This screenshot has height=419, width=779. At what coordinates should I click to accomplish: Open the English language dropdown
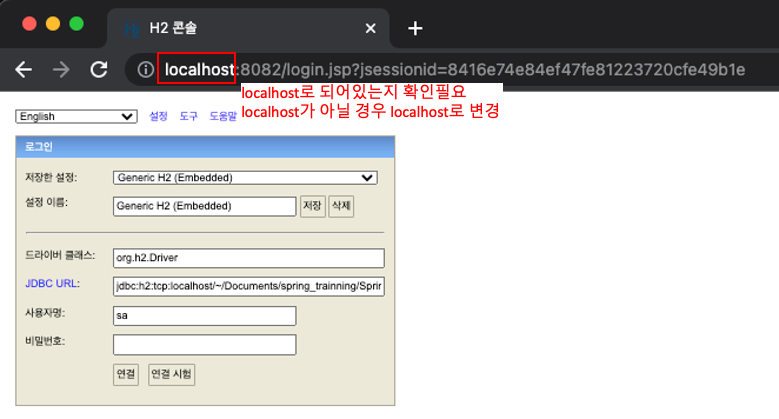pyautogui.click(x=77, y=116)
